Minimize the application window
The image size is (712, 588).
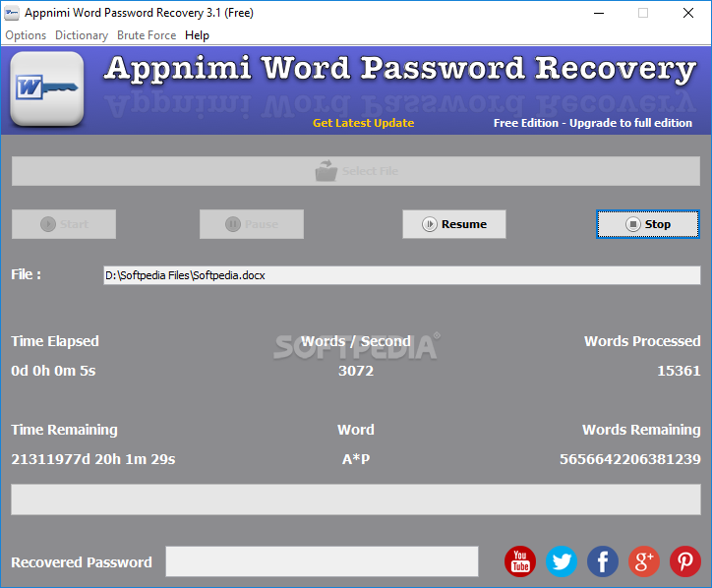[599, 13]
